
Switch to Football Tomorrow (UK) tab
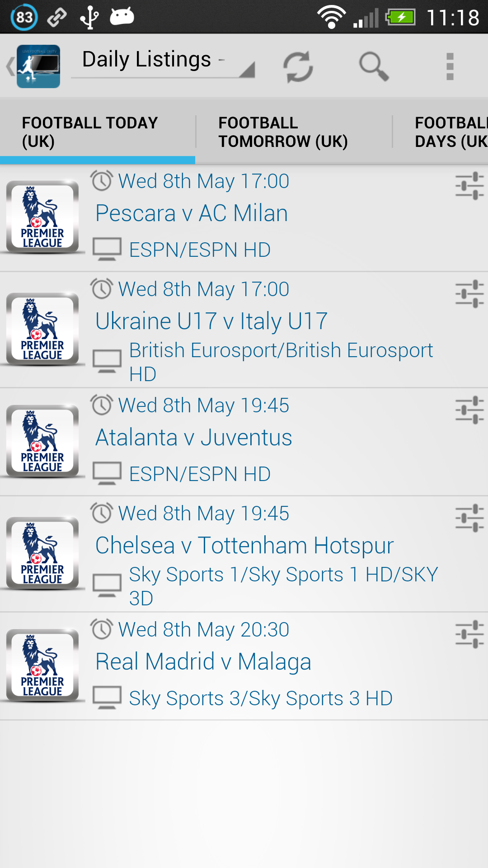(283, 132)
